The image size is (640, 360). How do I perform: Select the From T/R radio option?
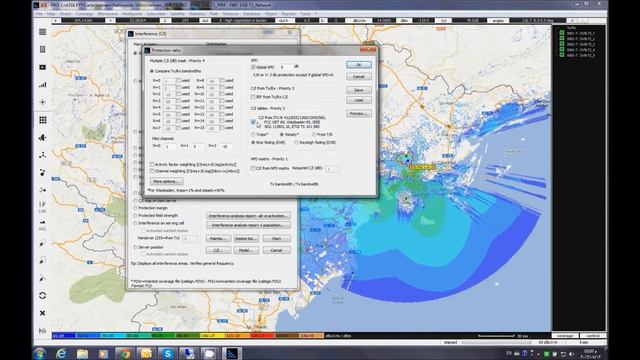(314, 134)
